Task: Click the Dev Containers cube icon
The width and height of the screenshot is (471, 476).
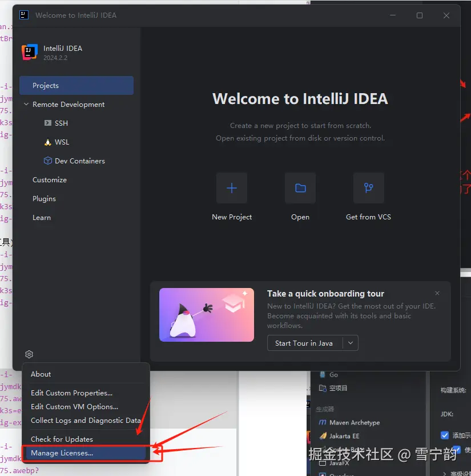Action: [x=47, y=161]
